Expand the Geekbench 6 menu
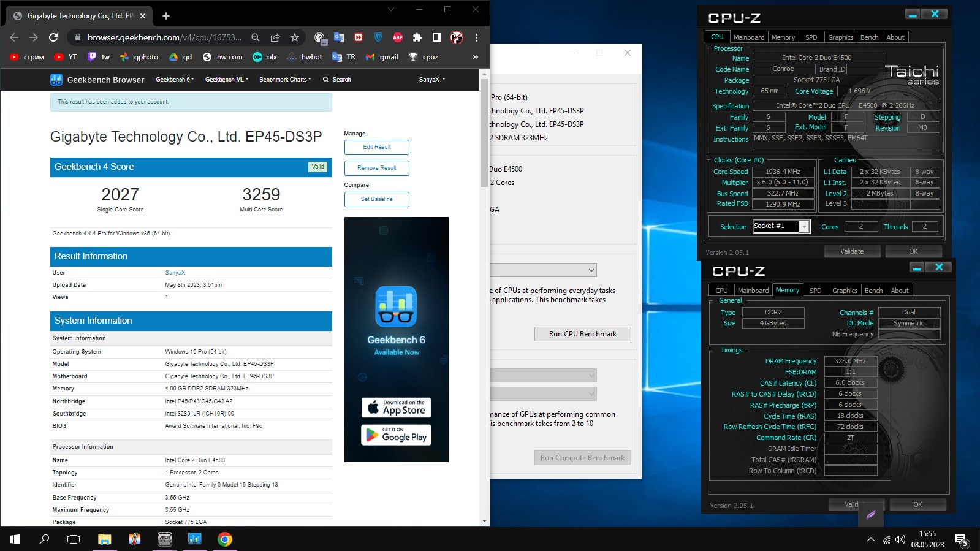The width and height of the screenshot is (980, 551). click(175, 80)
